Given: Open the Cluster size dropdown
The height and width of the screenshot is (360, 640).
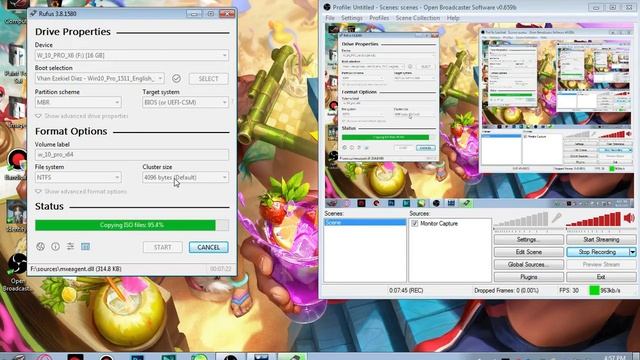Looking at the screenshot, I should coord(185,178).
